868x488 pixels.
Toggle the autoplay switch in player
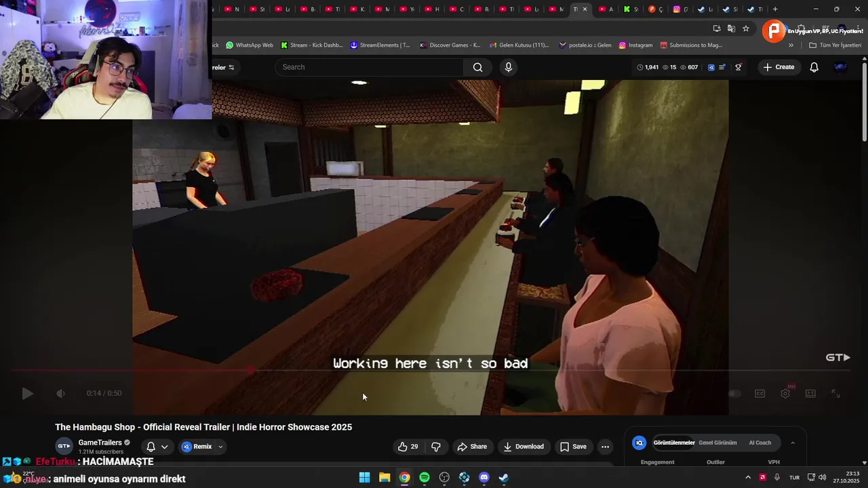click(734, 394)
